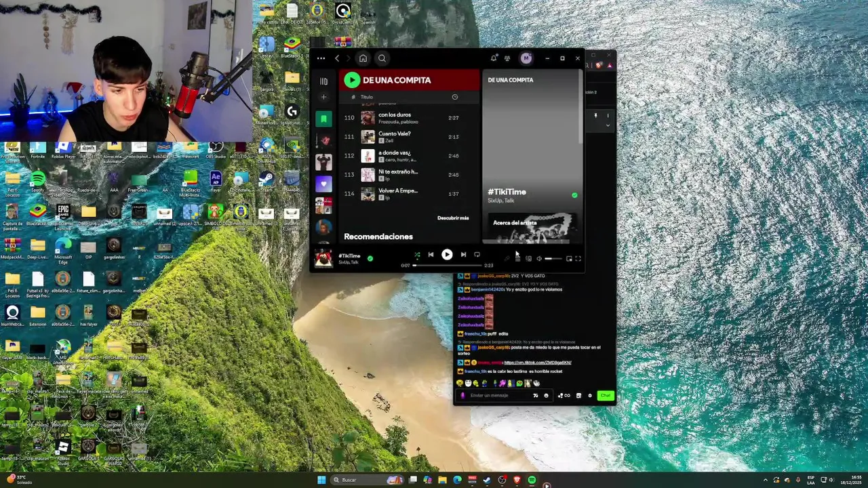Click the tiktok link in chat

(538, 363)
